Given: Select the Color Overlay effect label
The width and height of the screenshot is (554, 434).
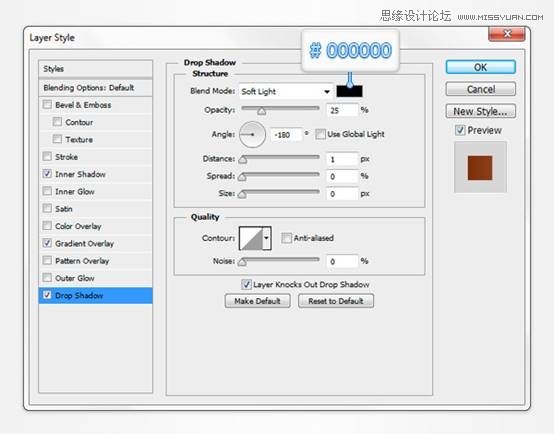Looking at the screenshot, I should [78, 226].
